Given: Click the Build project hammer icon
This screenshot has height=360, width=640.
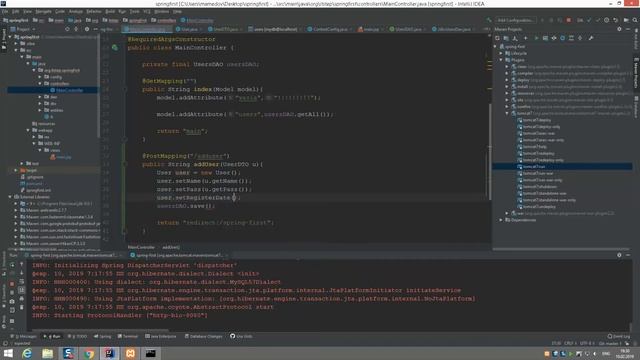Looking at the screenshot, I should click(x=489, y=20).
